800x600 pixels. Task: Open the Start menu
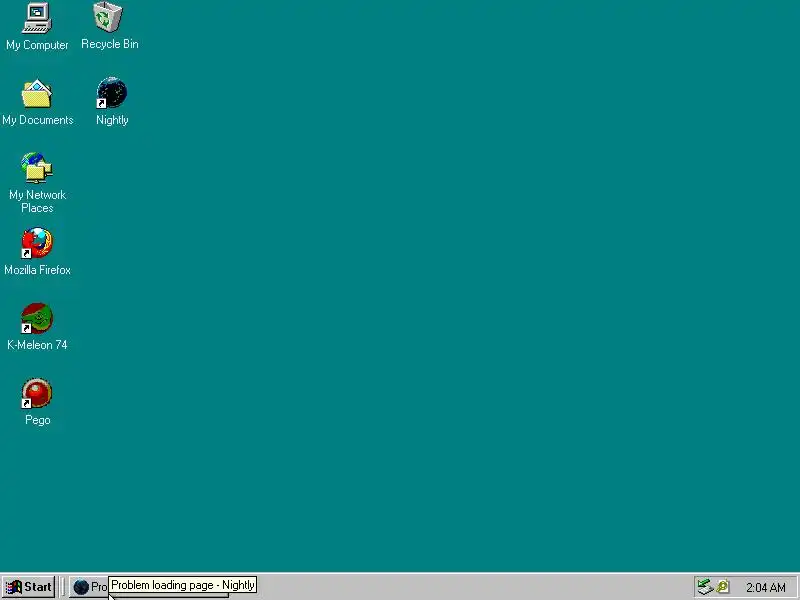click(x=29, y=587)
